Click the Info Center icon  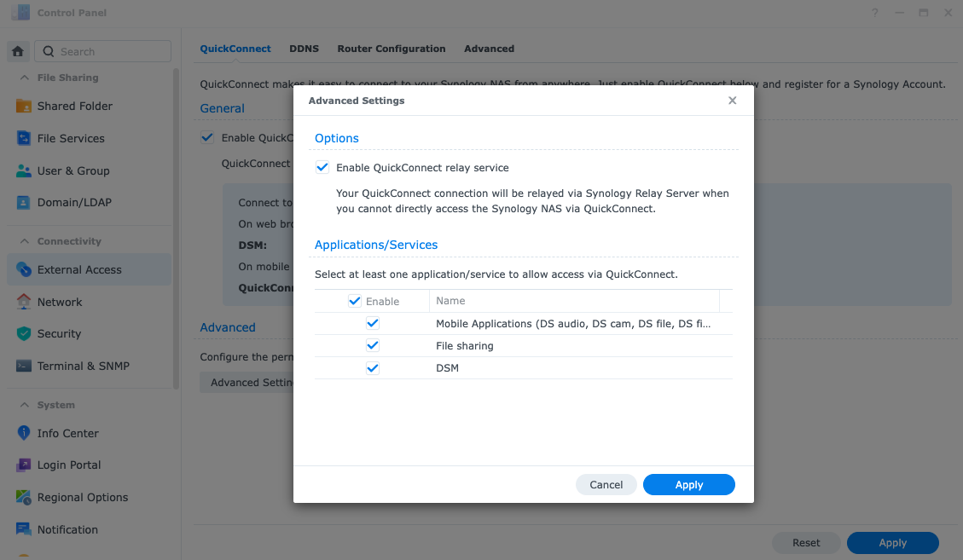click(24, 433)
